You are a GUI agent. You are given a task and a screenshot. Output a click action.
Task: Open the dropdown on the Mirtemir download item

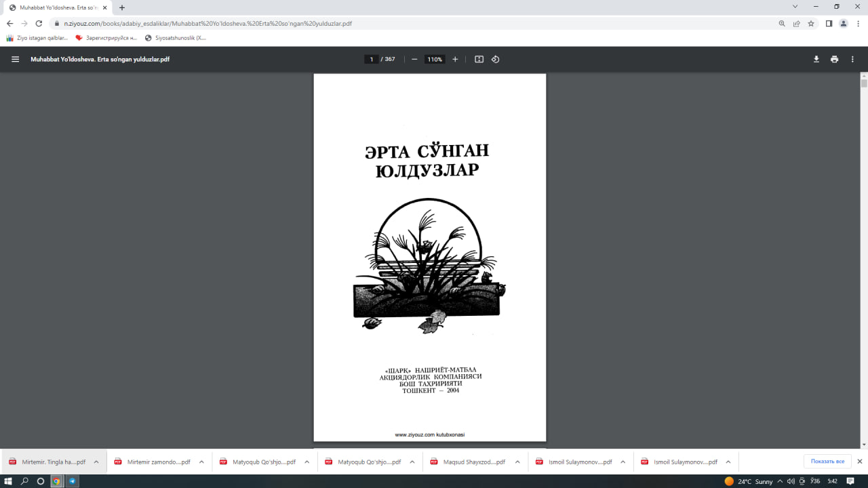(x=96, y=461)
